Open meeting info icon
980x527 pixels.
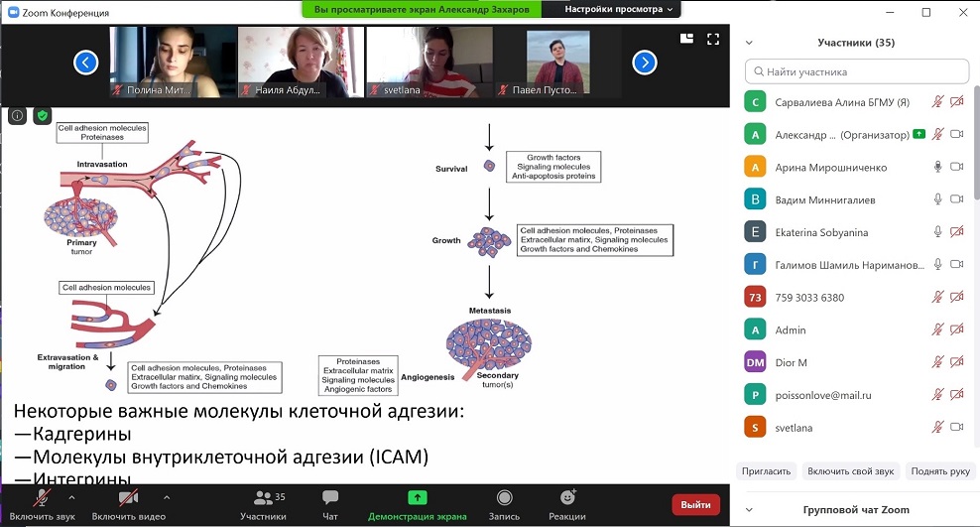click(x=18, y=116)
